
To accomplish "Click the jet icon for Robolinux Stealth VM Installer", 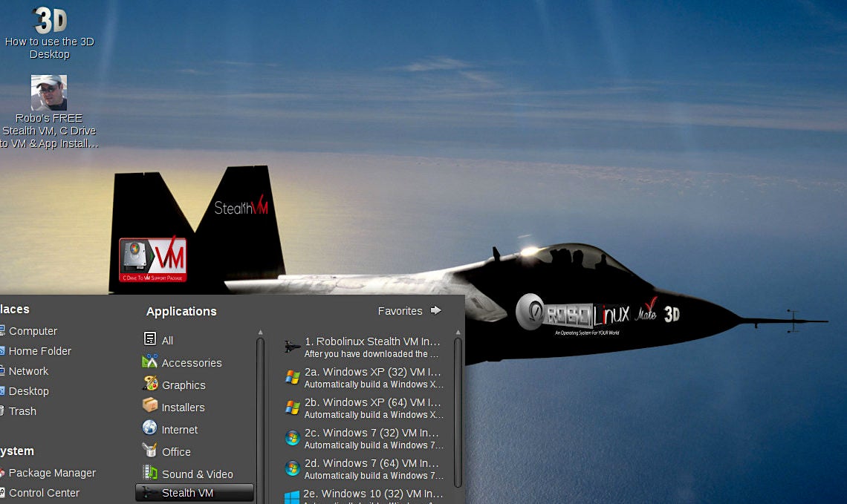I will [x=292, y=347].
